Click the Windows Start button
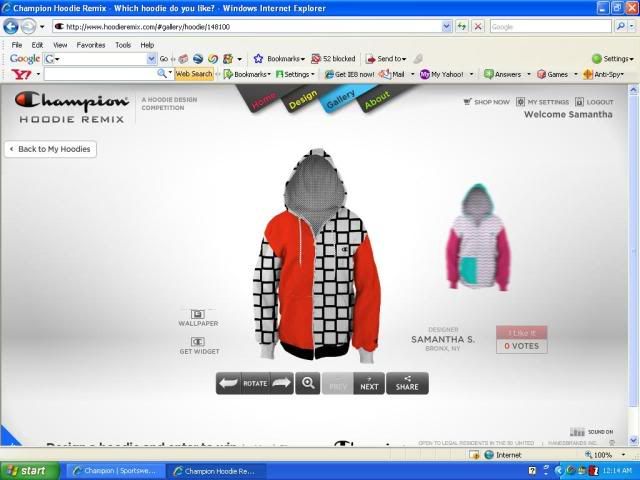Image resolution: width=640 pixels, height=480 pixels. click(29, 471)
